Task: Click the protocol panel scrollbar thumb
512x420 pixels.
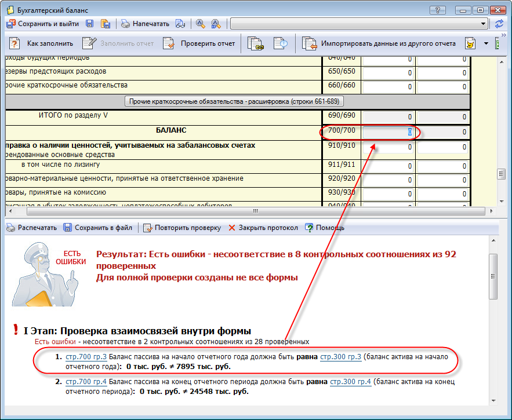Action: pos(493,276)
